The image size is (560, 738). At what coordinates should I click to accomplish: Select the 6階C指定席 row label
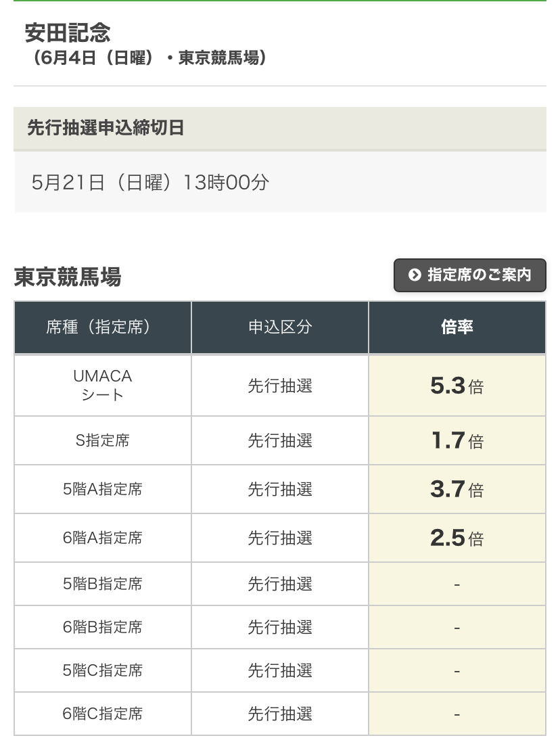103,714
